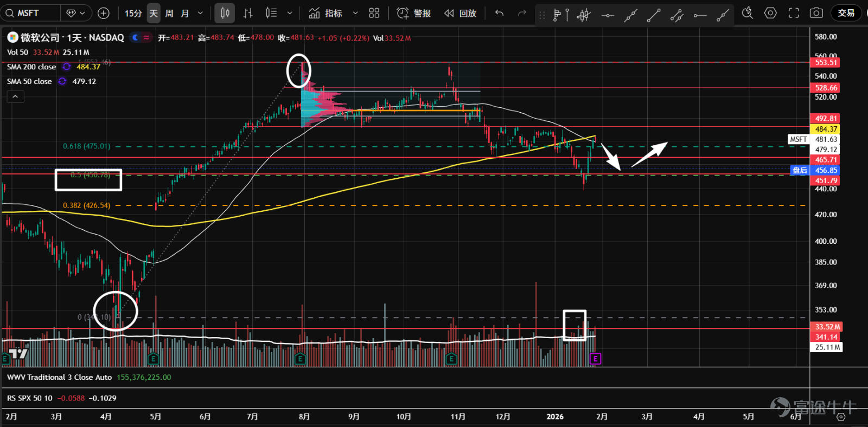Enter fullscreen chart mode

794,13
